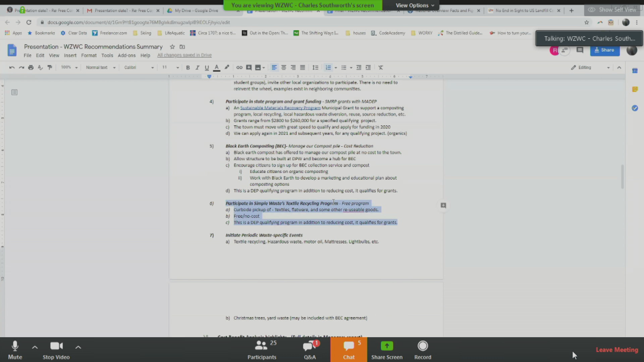Open the Zoom Chat panel

coord(349,350)
